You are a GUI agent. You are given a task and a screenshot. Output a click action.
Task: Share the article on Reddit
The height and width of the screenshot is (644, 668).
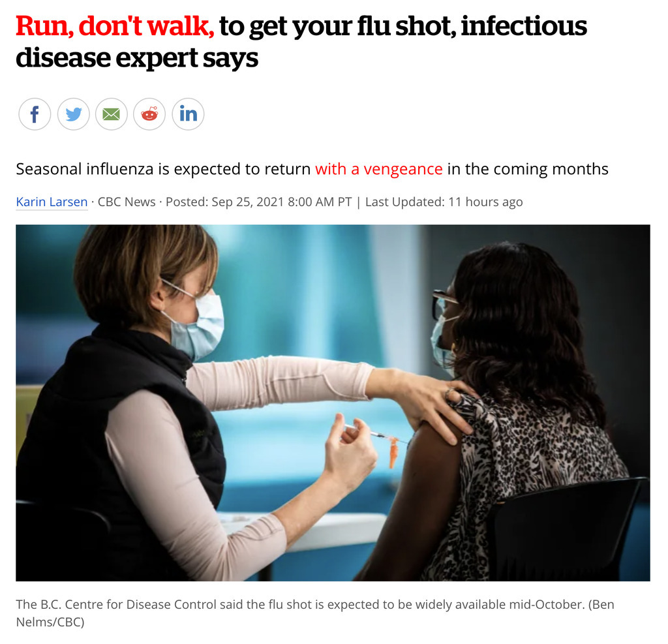click(x=149, y=114)
